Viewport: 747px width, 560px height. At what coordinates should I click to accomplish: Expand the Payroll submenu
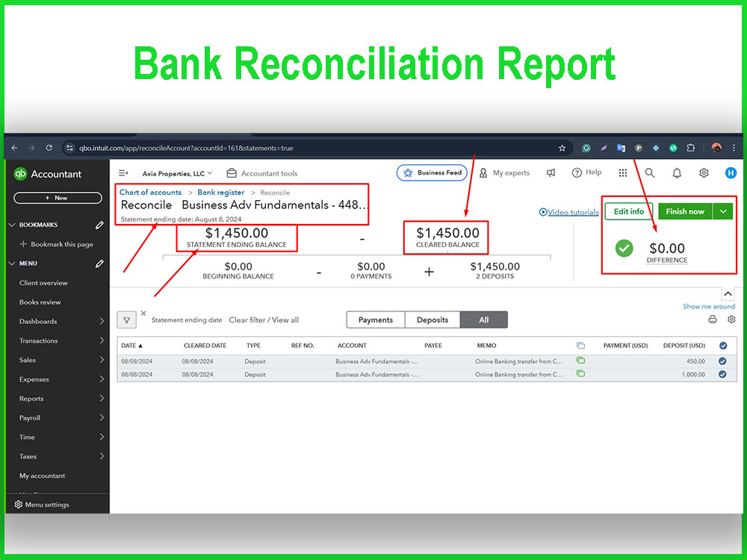pos(102,417)
